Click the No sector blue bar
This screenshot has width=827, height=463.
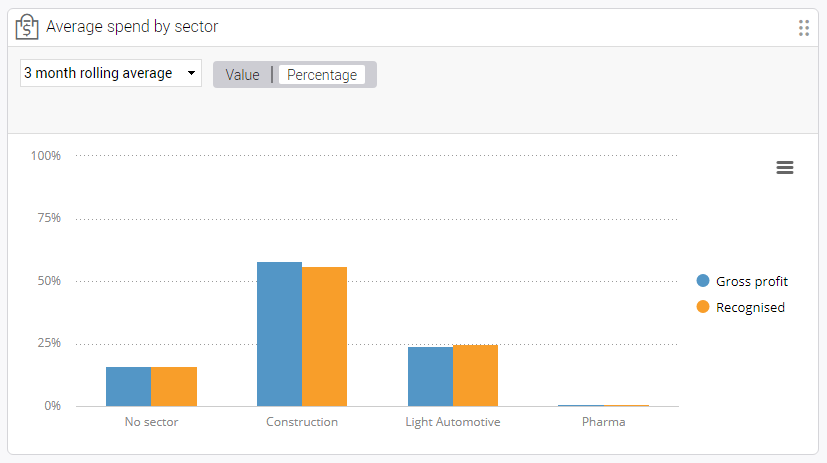129,387
